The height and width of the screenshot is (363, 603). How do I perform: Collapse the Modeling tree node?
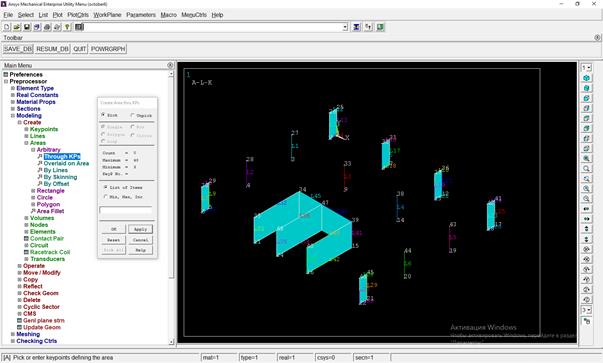point(13,115)
